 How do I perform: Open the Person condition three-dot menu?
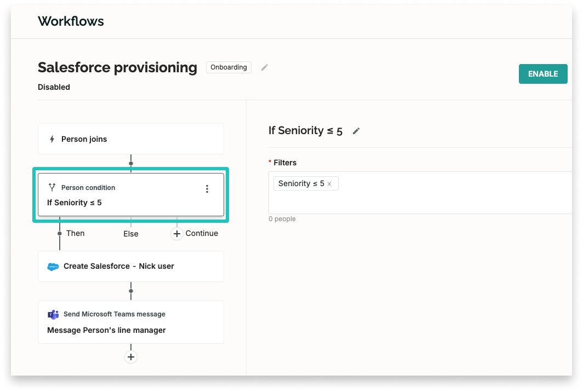207,188
